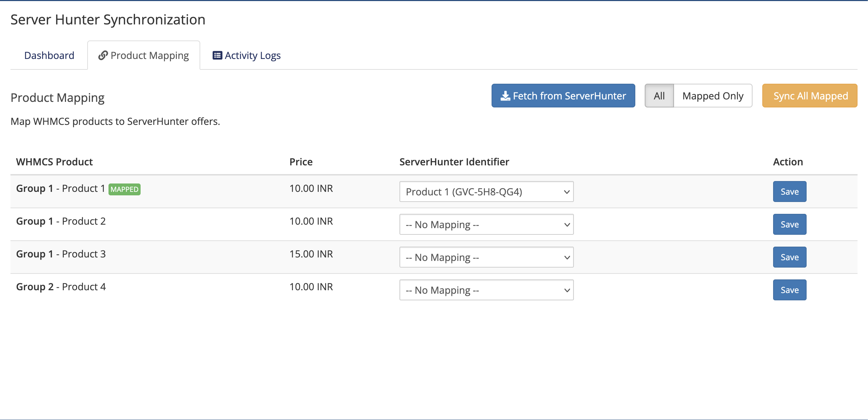Open the Activity Logs tab
Screen dimensions: 868x420
(x=247, y=55)
